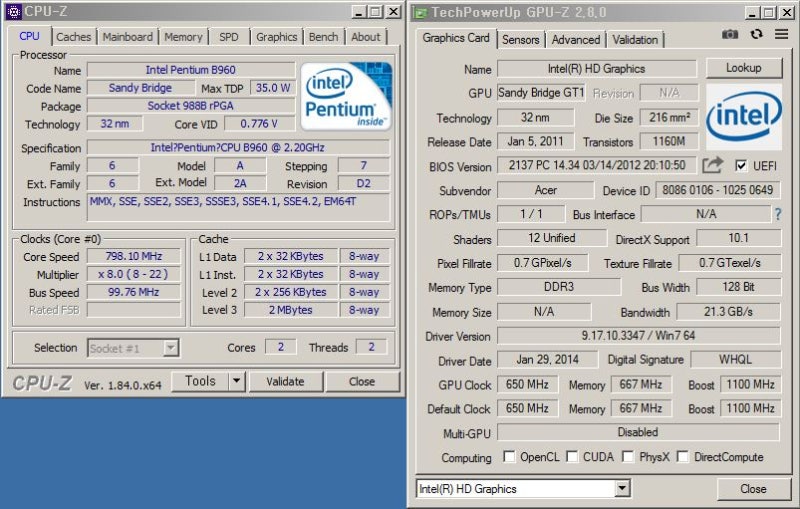Image resolution: width=800 pixels, height=509 pixels.
Task: Click the Close button in GPU-Z
Action: pos(753,489)
